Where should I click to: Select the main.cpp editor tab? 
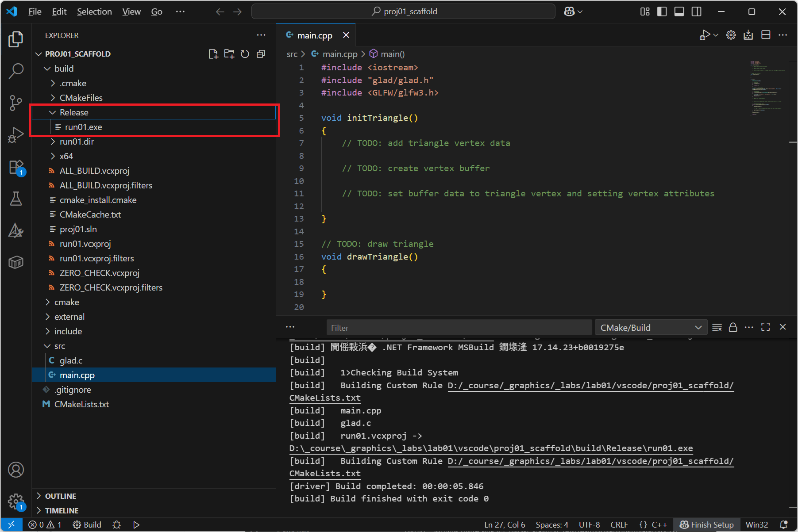pyautogui.click(x=314, y=35)
